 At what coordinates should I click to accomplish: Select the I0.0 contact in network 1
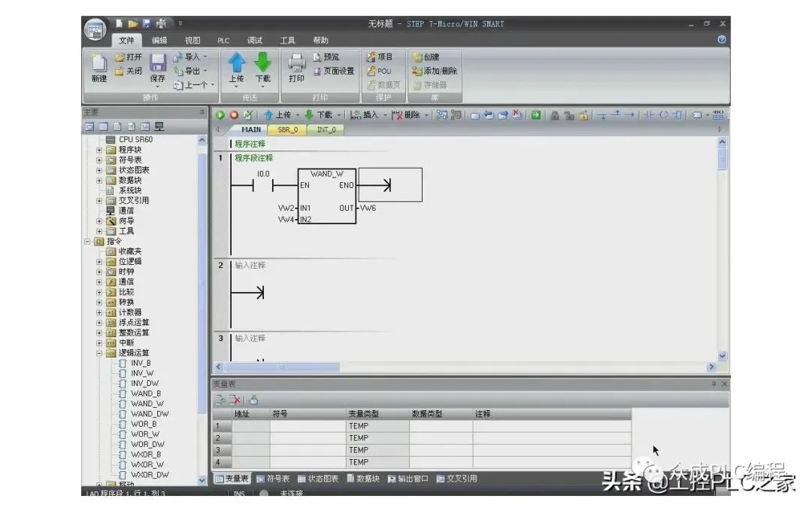click(x=262, y=184)
